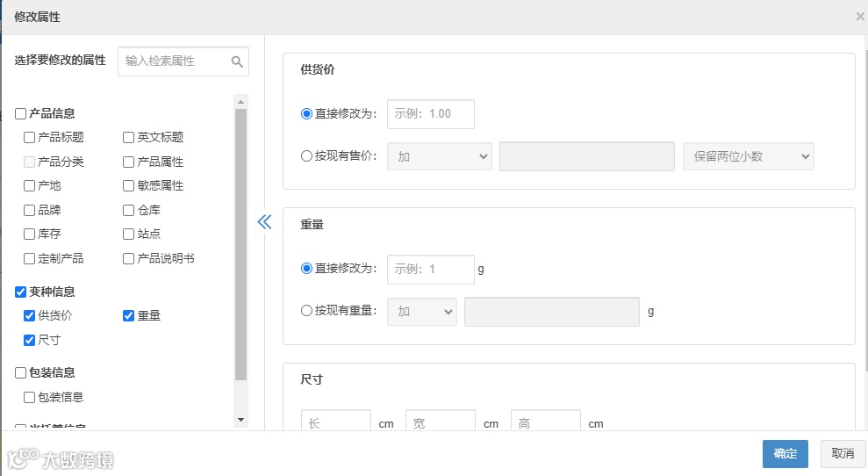
Task: Focus the 输入检索属性 search field
Action: (x=176, y=61)
